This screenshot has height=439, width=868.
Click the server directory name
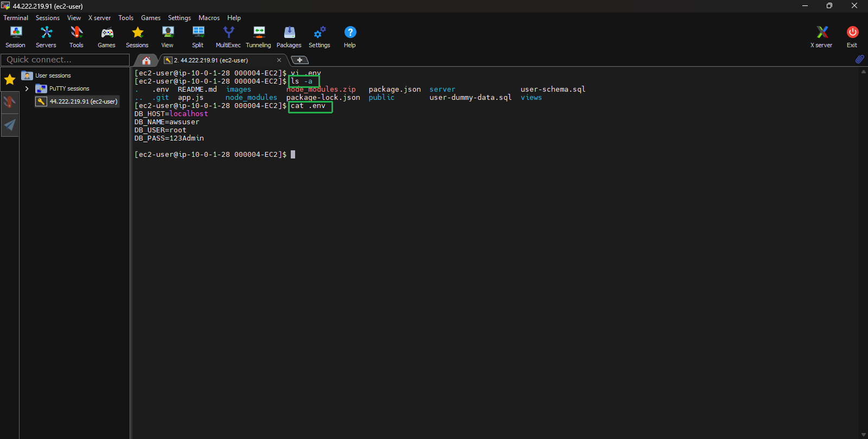442,90
